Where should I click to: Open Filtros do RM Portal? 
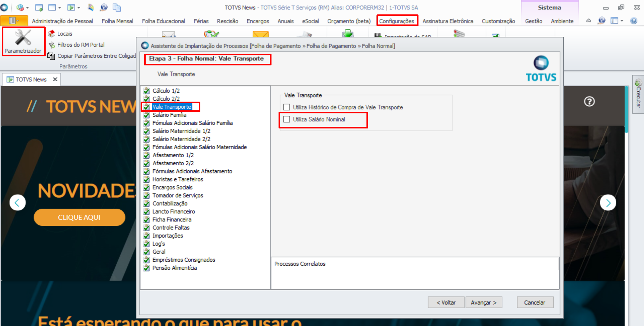(81, 45)
